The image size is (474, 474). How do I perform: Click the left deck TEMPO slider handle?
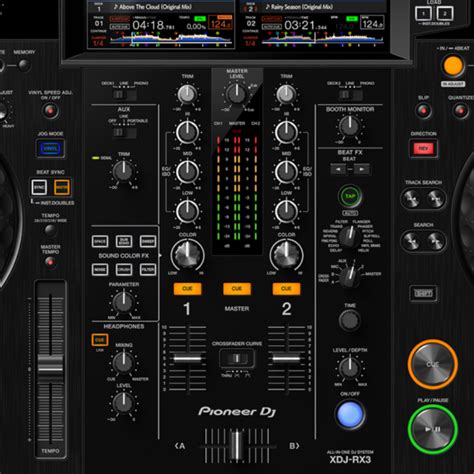[50, 368]
